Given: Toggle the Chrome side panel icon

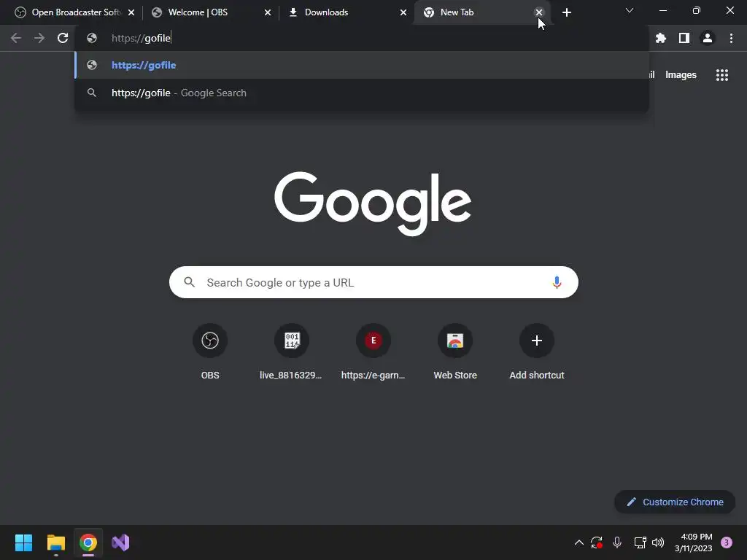Looking at the screenshot, I should 684,38.
